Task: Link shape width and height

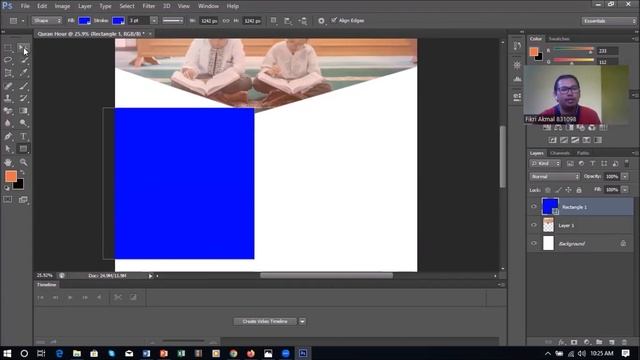Action: pyautogui.click(x=226, y=20)
